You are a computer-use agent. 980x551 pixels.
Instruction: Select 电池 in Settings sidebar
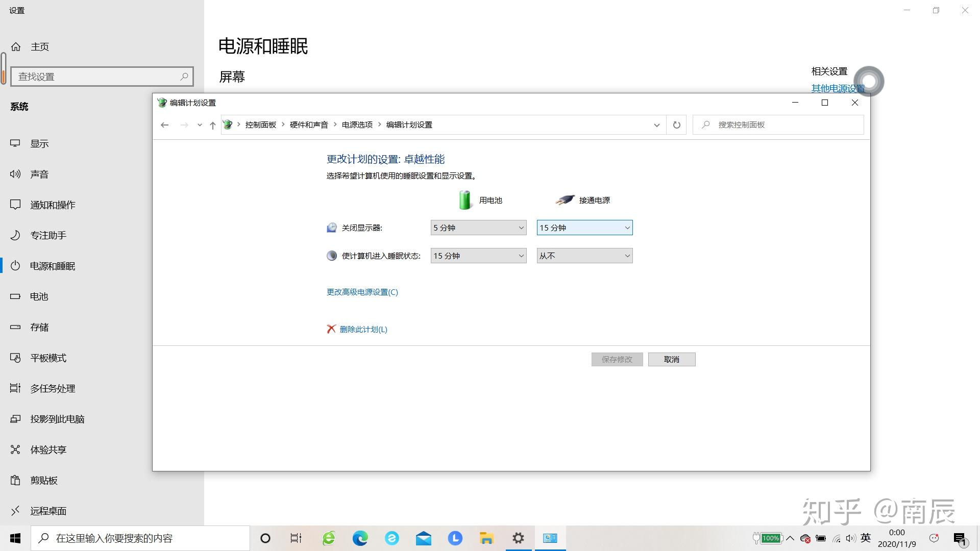click(x=102, y=297)
